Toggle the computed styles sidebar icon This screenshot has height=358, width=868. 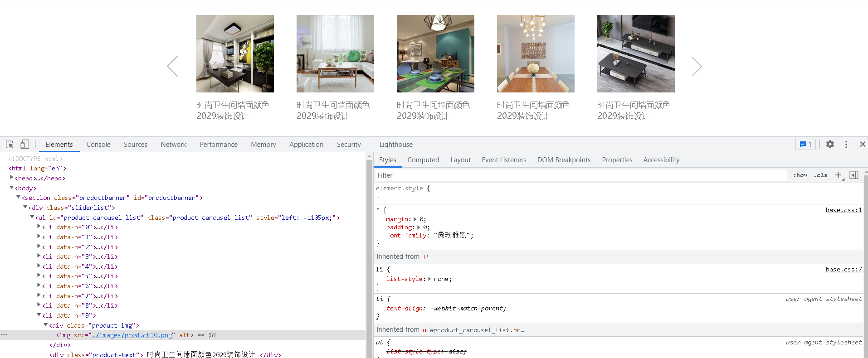pos(854,175)
